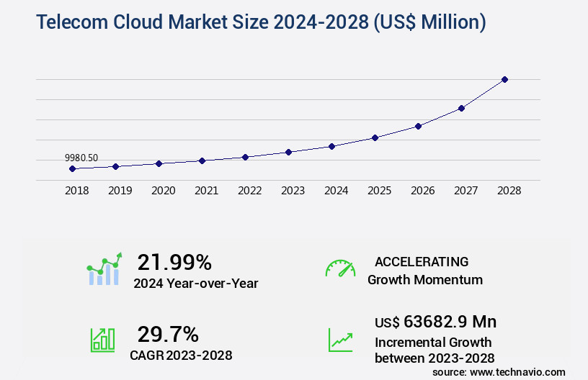This screenshot has width=588, height=380.
Task: Click the 2019 data point marker
Action: coord(115,166)
